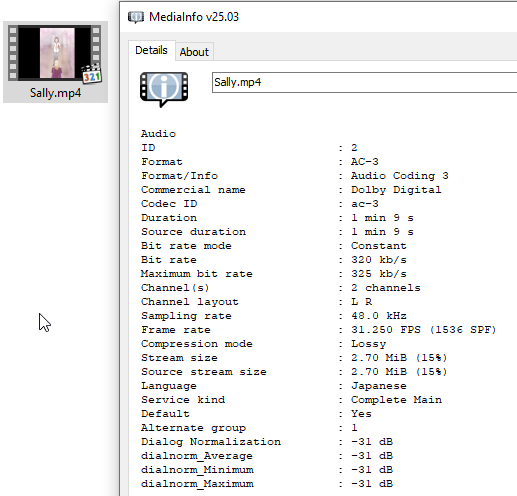Image resolution: width=517 pixels, height=496 pixels.
Task: Click the MediaInfo title bar app icon
Action: coord(136,17)
